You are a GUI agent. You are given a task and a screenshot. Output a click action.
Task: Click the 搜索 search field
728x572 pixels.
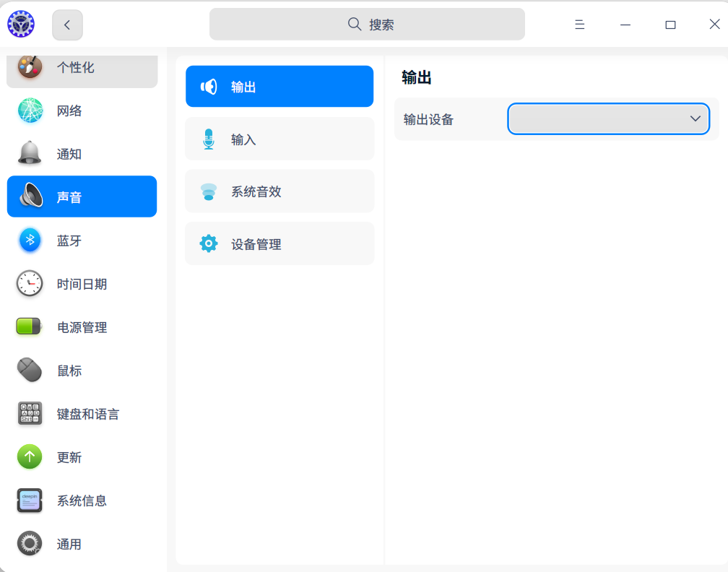click(367, 24)
